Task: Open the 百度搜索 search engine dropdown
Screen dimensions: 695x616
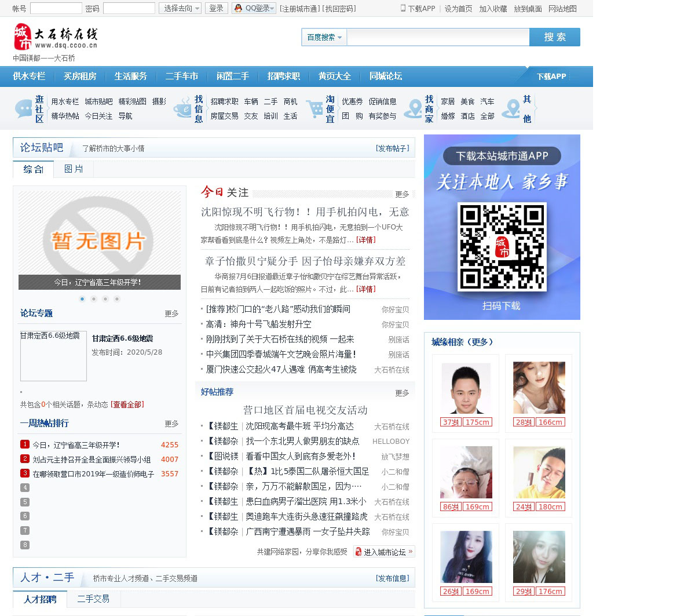Action: pos(324,37)
